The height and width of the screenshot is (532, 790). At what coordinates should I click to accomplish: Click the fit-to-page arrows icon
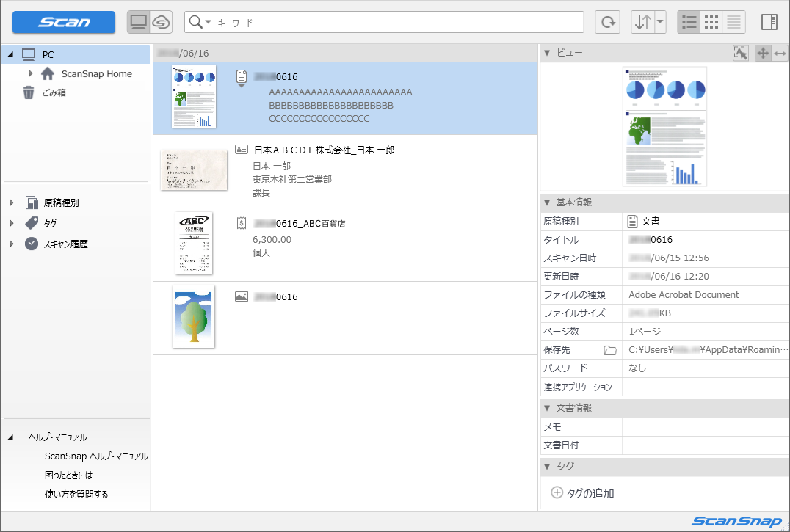(x=763, y=53)
